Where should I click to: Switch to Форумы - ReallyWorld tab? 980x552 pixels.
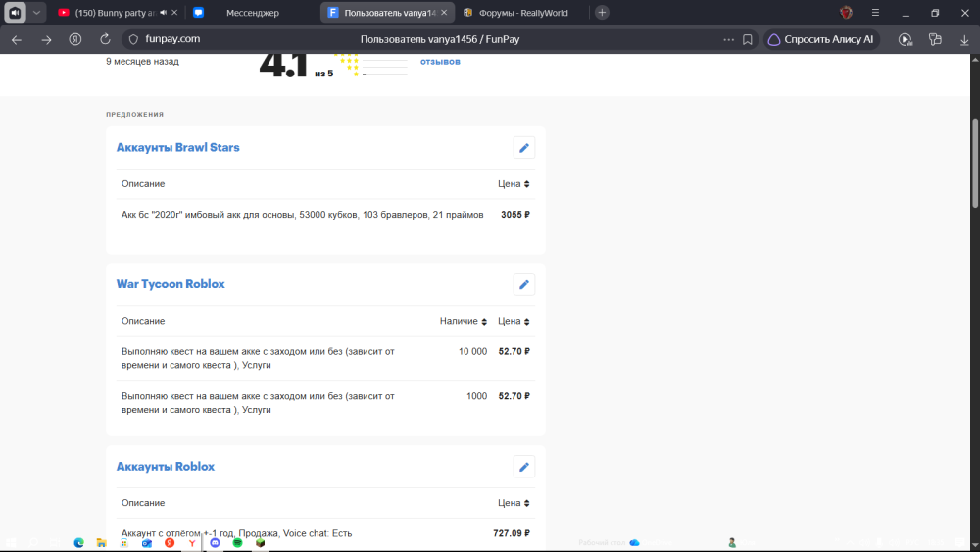tap(523, 13)
